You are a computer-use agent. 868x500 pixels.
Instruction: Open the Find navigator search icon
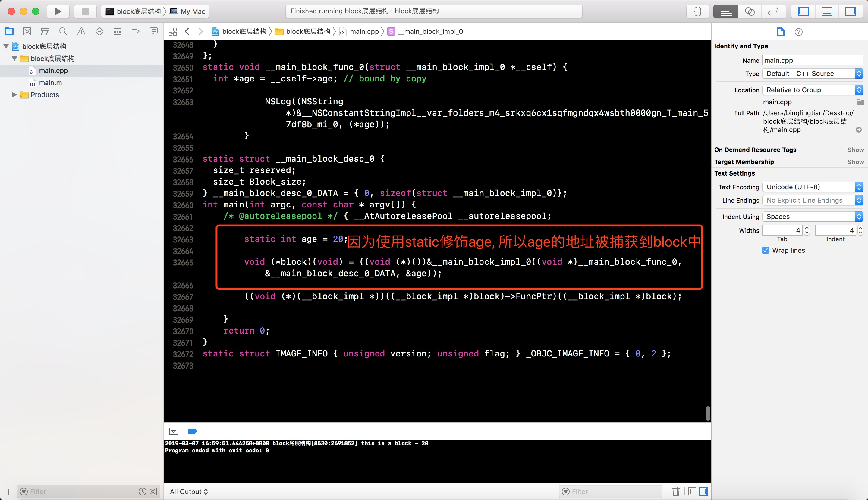coord(63,32)
